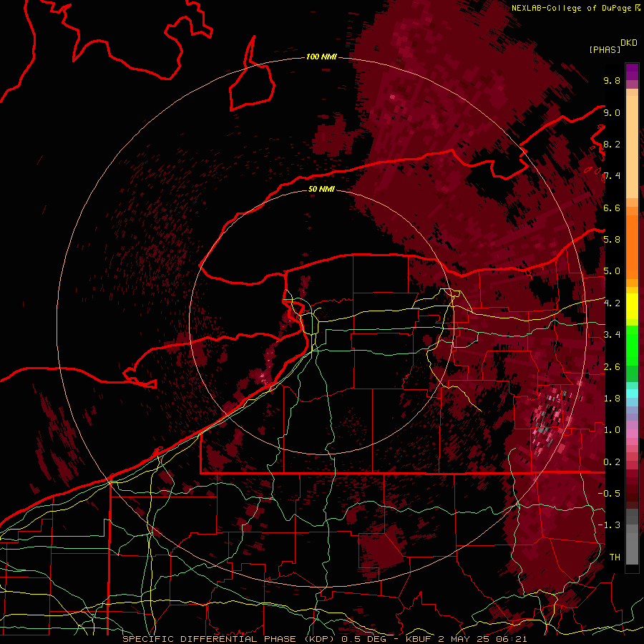Click the "TH" threshold legend label

615,557
